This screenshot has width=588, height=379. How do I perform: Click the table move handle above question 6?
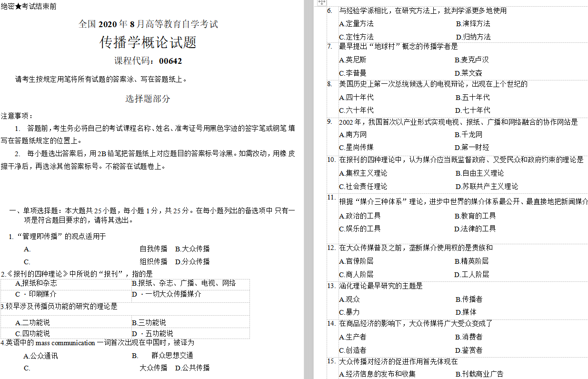321,3
